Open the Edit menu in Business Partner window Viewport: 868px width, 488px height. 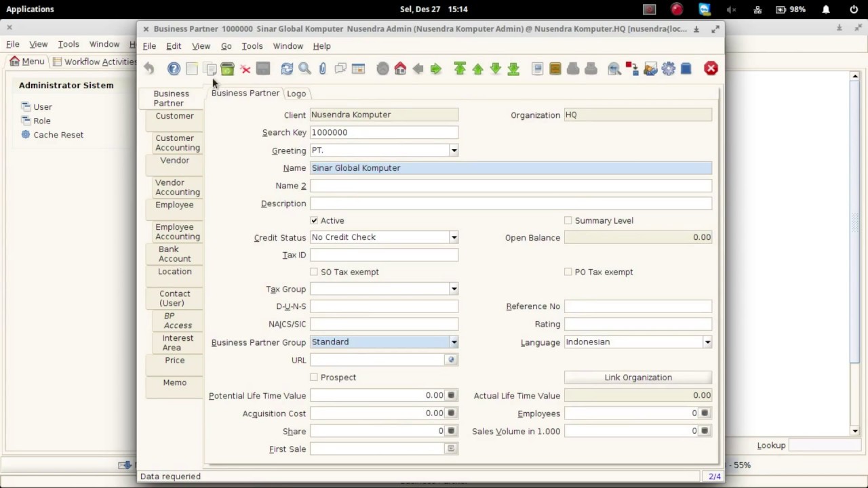[174, 46]
